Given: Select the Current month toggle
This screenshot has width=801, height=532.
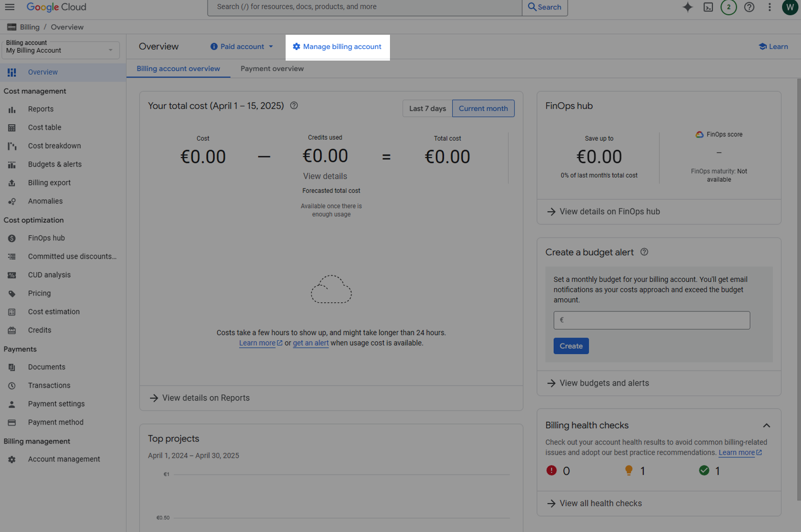Looking at the screenshot, I should click(x=483, y=109).
